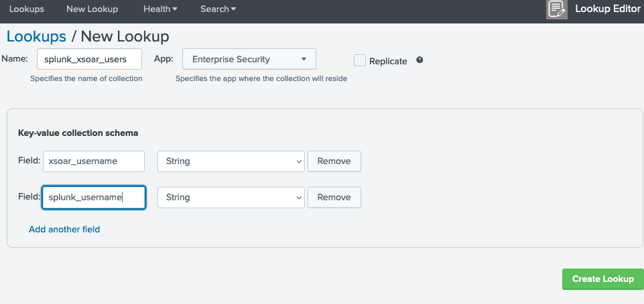The height and width of the screenshot is (304, 644).
Task: Open the App dropdown showing Enterprise Security
Action: point(249,59)
